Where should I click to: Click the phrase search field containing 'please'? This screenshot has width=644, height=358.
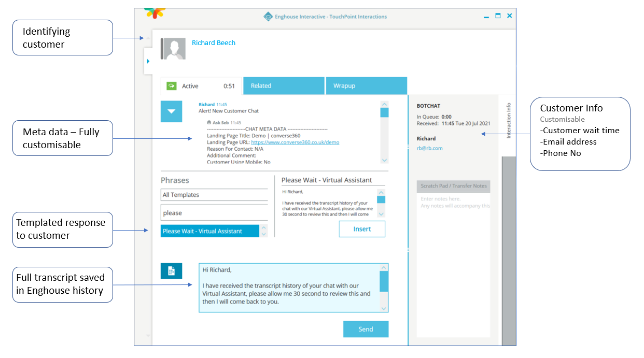[x=214, y=213]
